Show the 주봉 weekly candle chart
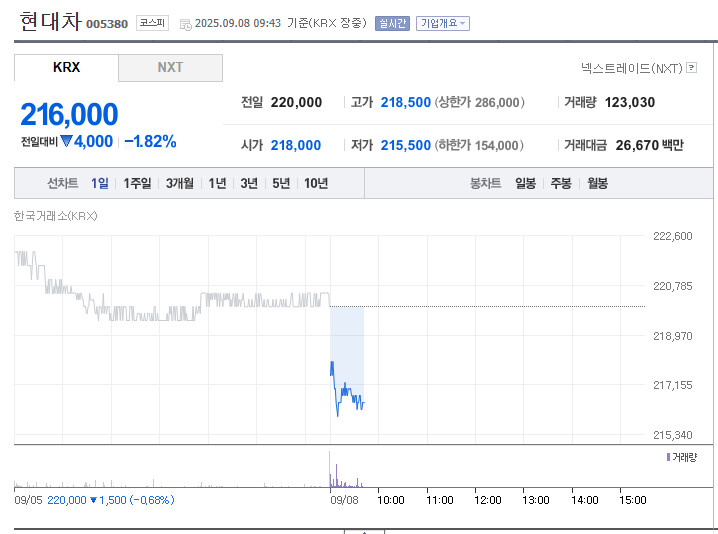Screen dimensions: 718x534 tap(561, 183)
